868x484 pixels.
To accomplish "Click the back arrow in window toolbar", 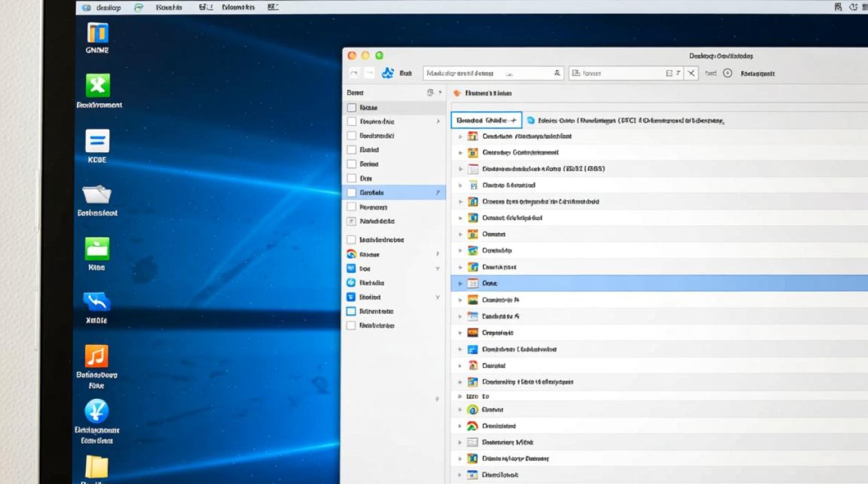I will pos(353,74).
